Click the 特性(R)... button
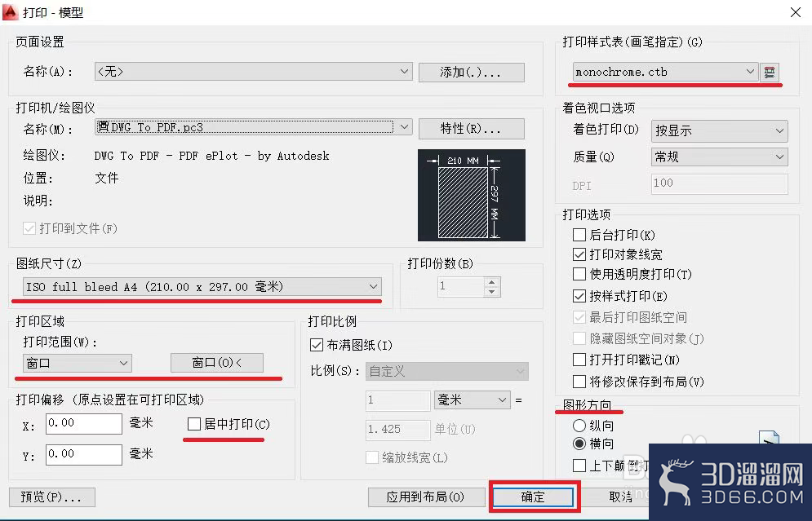812x521 pixels. [471, 129]
